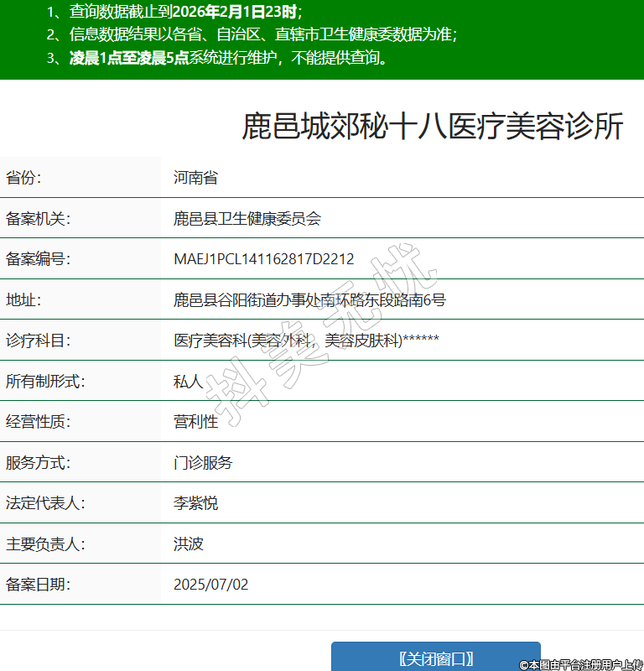Click the 本图由平台注册用户上传 copyright notice

pos(580,664)
